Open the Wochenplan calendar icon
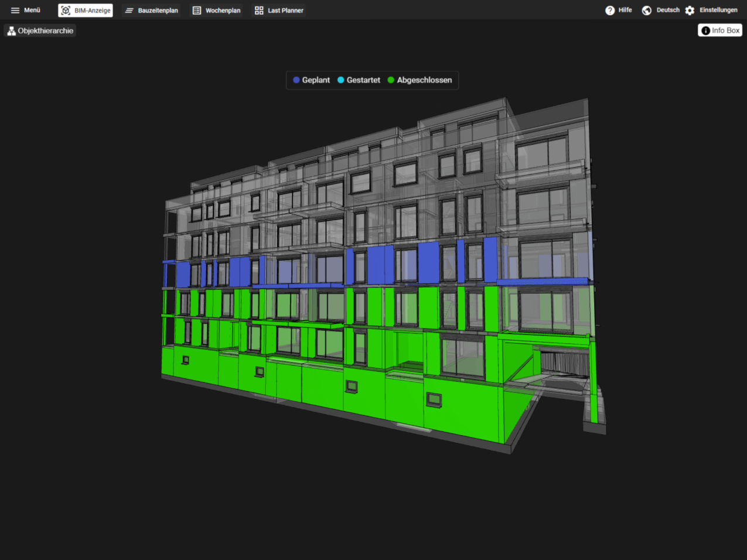Screen dimensions: 747x560 coord(196,10)
